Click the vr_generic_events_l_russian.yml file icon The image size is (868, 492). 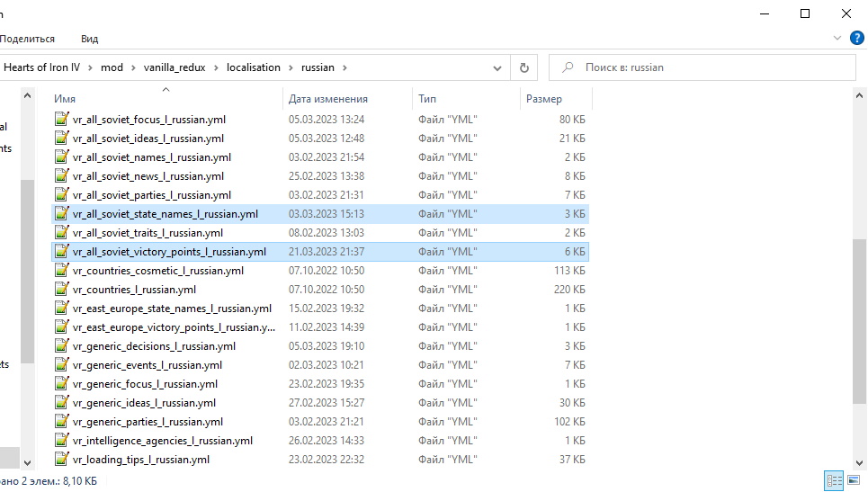[62, 364]
